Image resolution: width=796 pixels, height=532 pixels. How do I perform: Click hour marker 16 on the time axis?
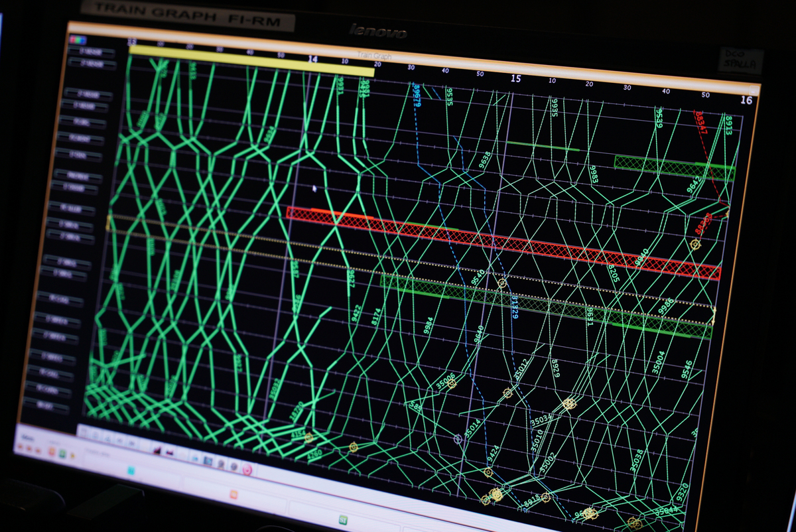click(x=746, y=100)
